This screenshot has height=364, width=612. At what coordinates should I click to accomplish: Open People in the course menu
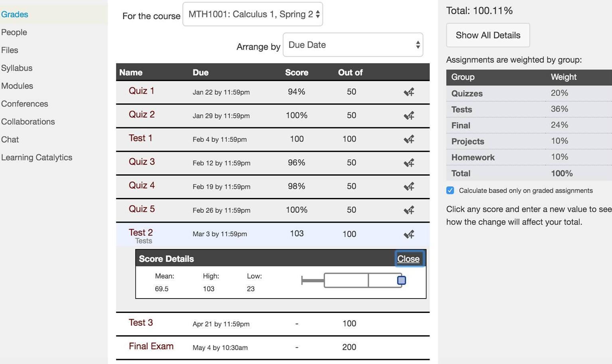coord(14,32)
